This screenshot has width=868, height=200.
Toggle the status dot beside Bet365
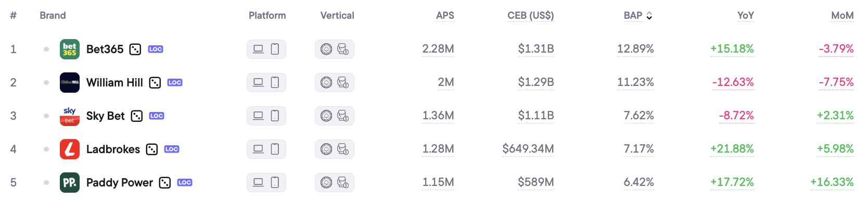(x=46, y=49)
